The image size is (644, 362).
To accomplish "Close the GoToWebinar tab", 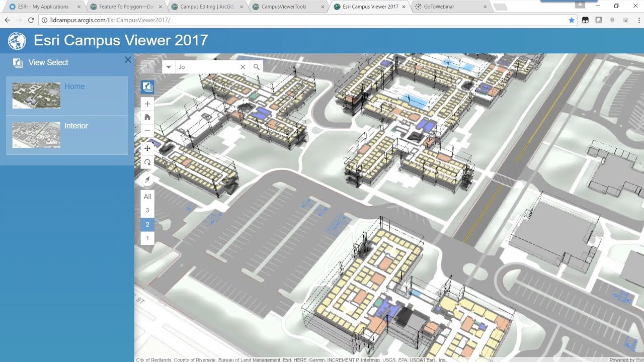I will tap(485, 7).
